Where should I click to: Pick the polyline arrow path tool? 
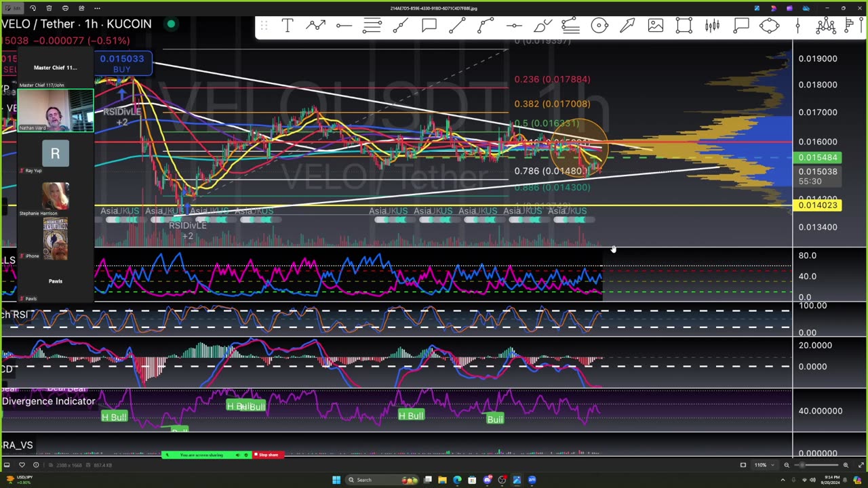pos(315,26)
